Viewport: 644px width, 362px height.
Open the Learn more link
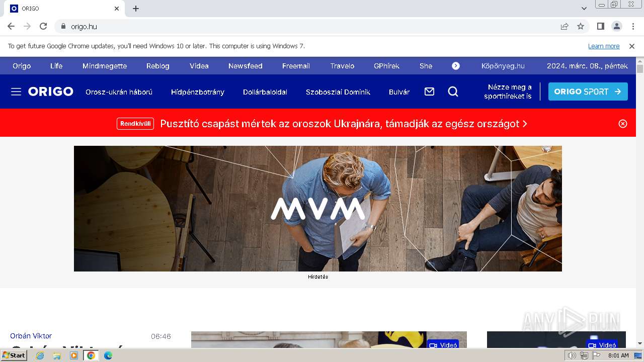point(604,46)
